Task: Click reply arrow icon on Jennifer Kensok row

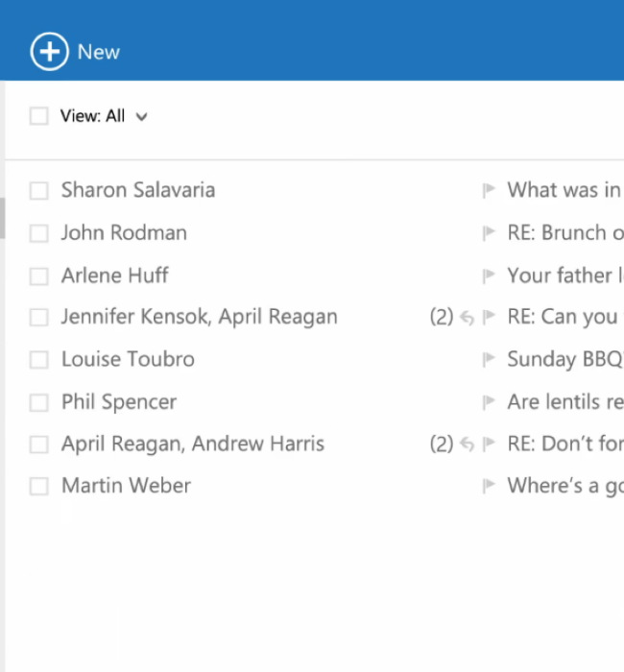Action: click(x=468, y=318)
